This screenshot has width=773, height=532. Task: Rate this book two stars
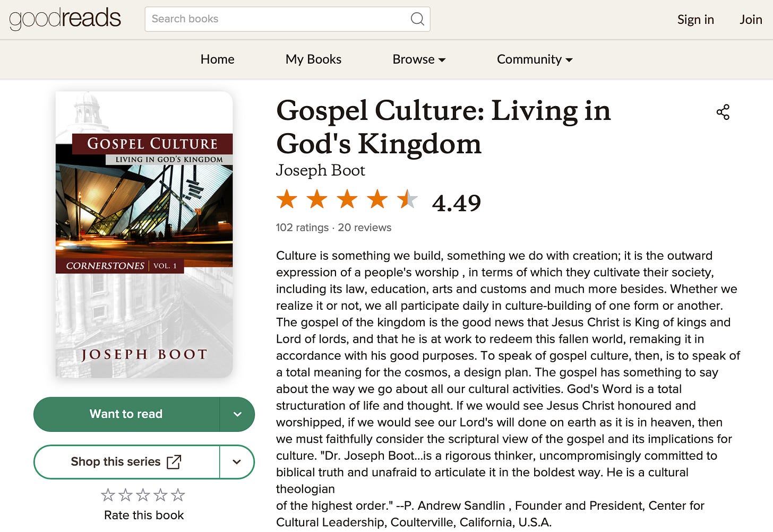click(125, 495)
